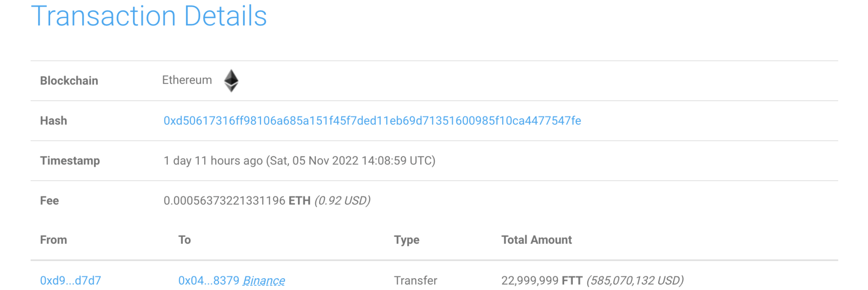
Task: Open recipient address 0x04...8379
Action: [x=208, y=281]
